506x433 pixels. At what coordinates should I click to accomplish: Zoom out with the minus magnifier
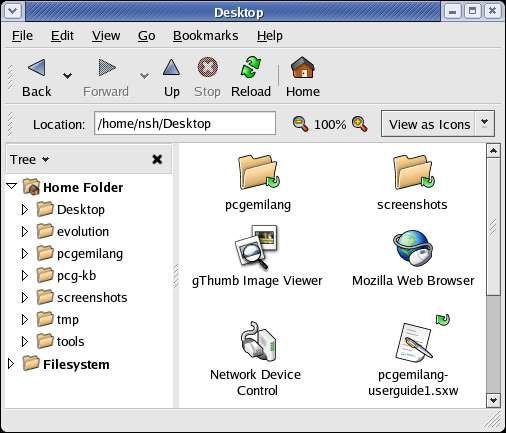(x=300, y=124)
